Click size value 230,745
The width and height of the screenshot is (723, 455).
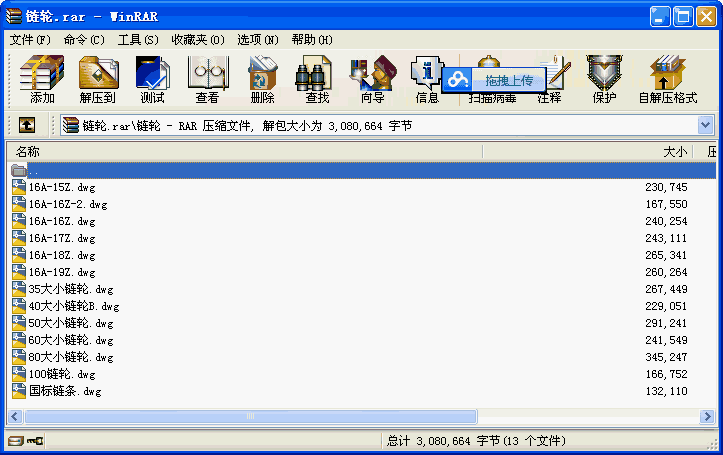[x=666, y=187]
